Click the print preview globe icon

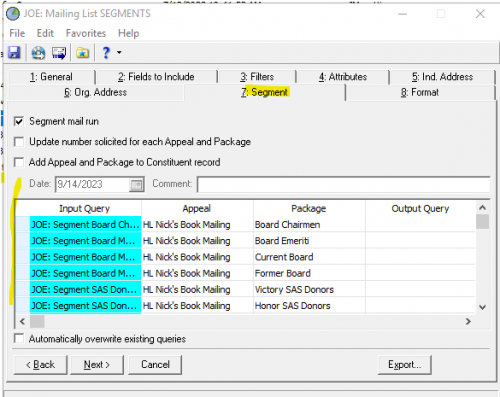(x=38, y=53)
